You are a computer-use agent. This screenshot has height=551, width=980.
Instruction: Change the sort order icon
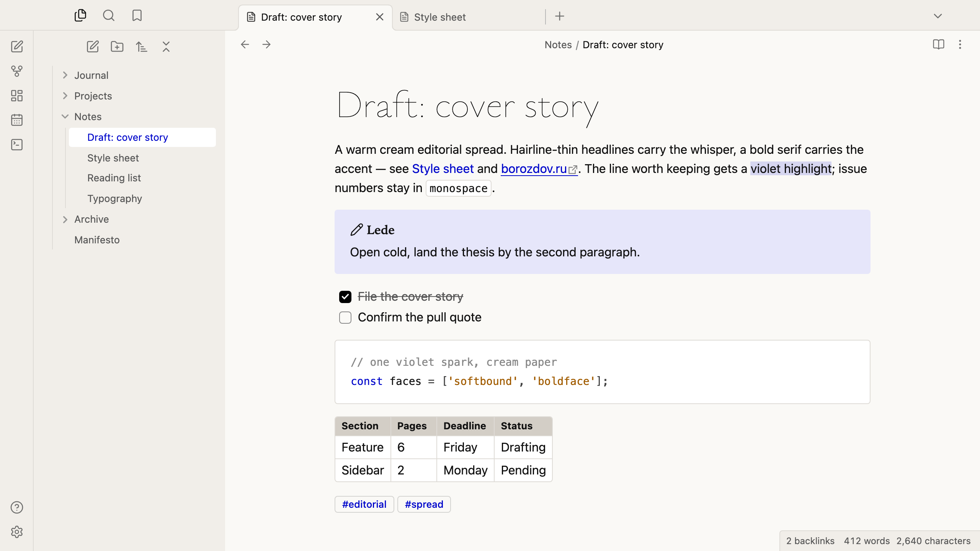coord(142,47)
